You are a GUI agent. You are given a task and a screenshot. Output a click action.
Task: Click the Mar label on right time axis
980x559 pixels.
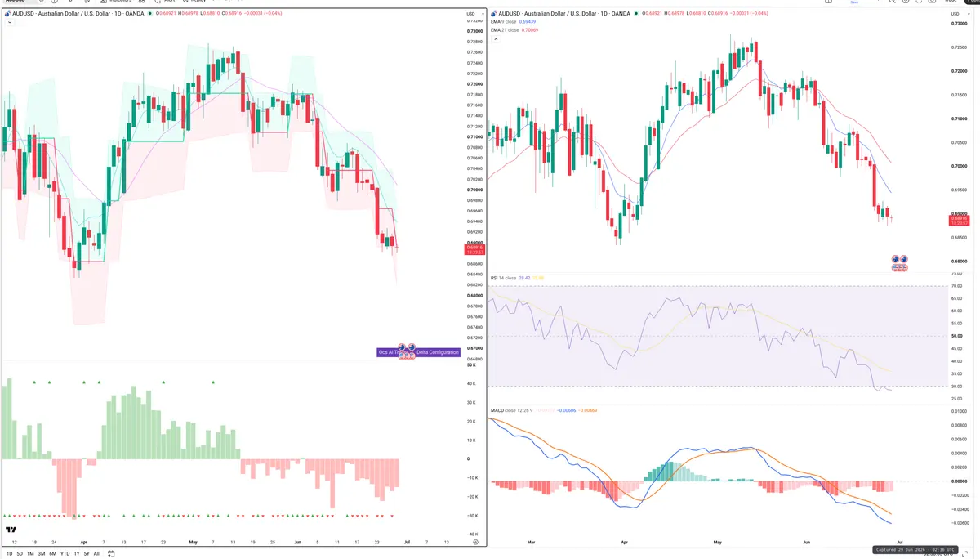(x=531, y=542)
